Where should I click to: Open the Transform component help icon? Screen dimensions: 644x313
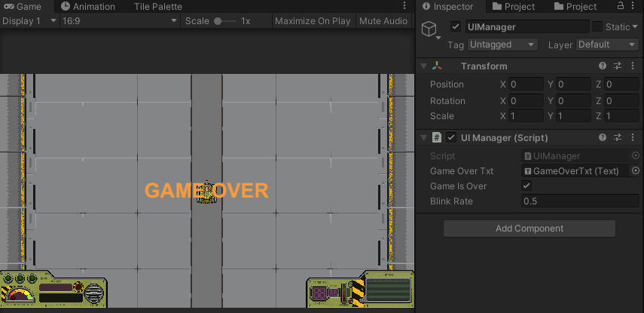click(x=603, y=66)
